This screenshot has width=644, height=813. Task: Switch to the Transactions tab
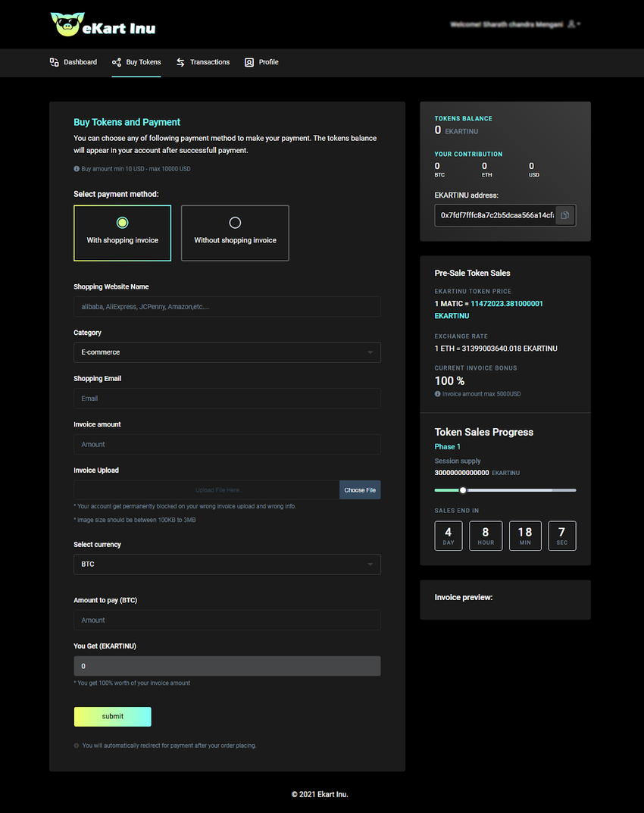(203, 62)
